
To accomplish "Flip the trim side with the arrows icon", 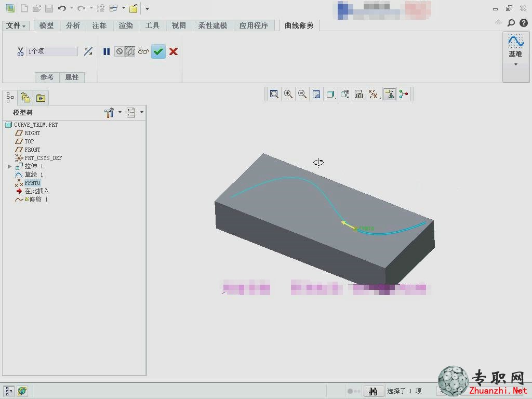I will (88, 51).
